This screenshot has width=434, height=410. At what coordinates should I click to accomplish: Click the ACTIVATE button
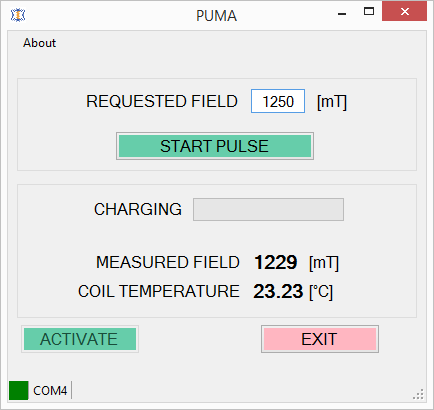tap(80, 339)
